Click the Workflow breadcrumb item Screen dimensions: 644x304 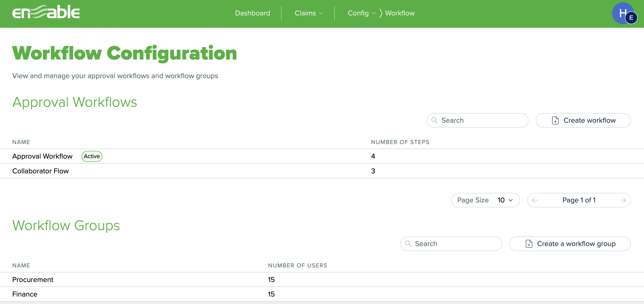[400, 13]
